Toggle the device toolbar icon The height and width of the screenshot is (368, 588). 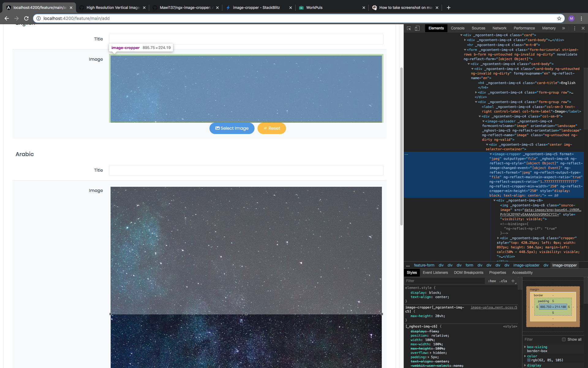click(x=417, y=28)
